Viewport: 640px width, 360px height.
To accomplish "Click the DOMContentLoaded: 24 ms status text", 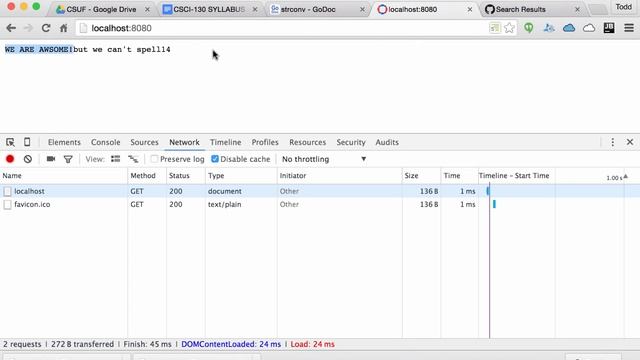I will point(231,344).
